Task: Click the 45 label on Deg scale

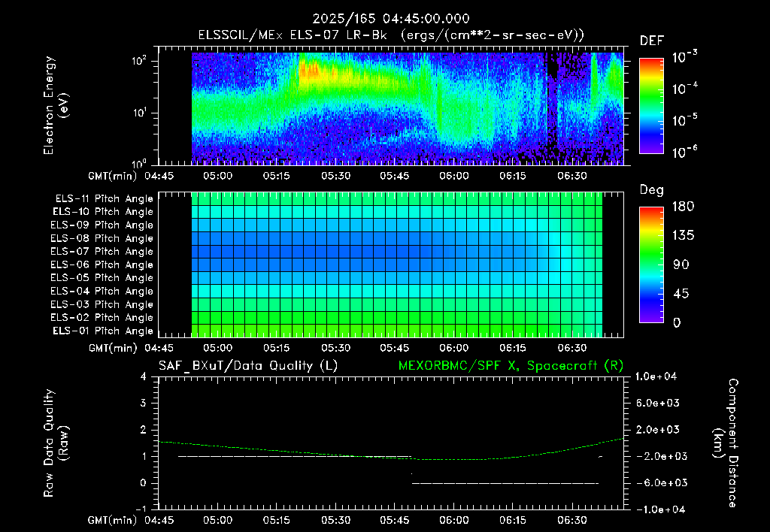Action: point(681,294)
